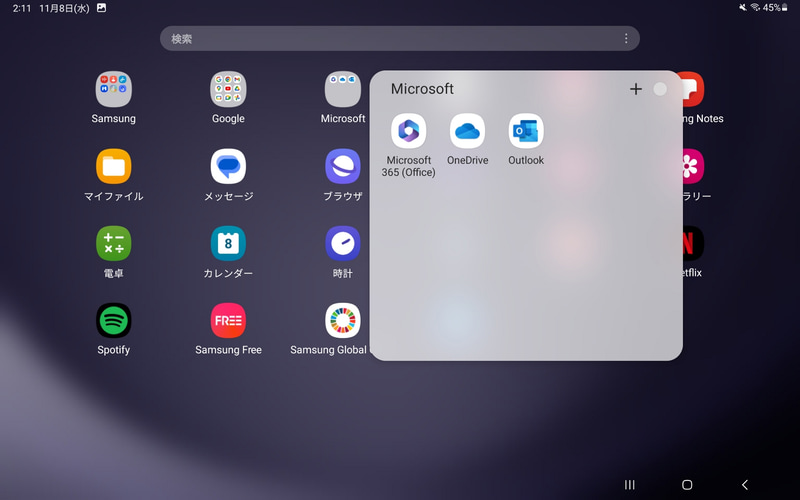This screenshot has height=500, width=800.
Task: Tap the 11月8日(水) date text
Action: [64, 8]
